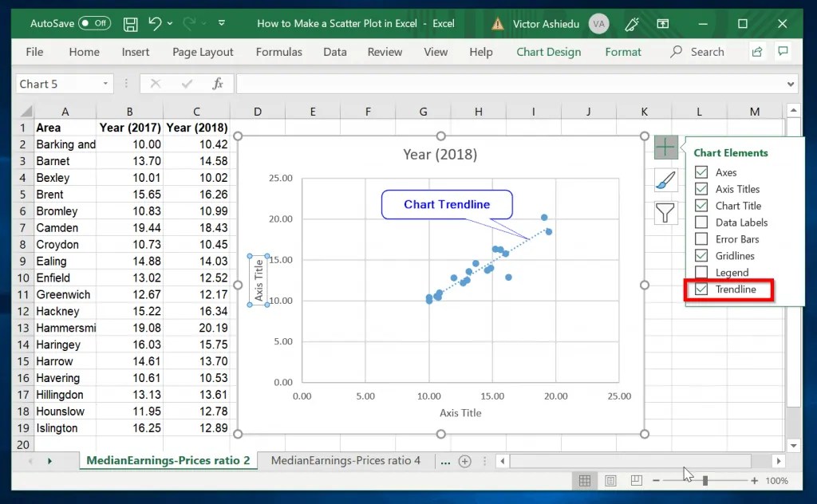817x504 pixels.
Task: Open the View tab
Action: tap(436, 52)
